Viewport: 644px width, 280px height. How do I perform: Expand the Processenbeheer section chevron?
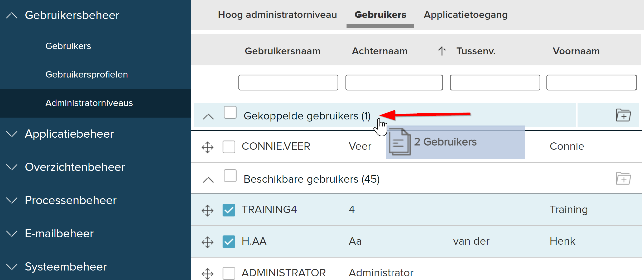pos(12,200)
